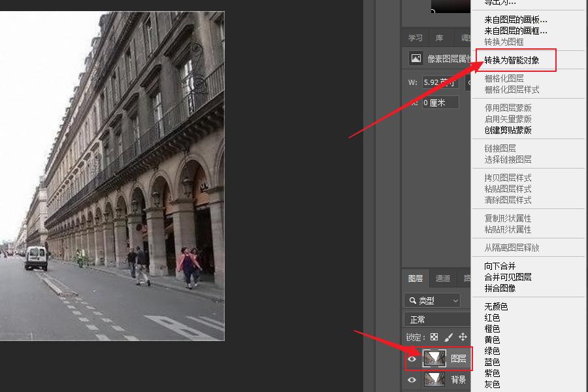The width and height of the screenshot is (588, 392).
Task: Select 创建剪贴蒙版 in context menu
Action: pos(508,130)
